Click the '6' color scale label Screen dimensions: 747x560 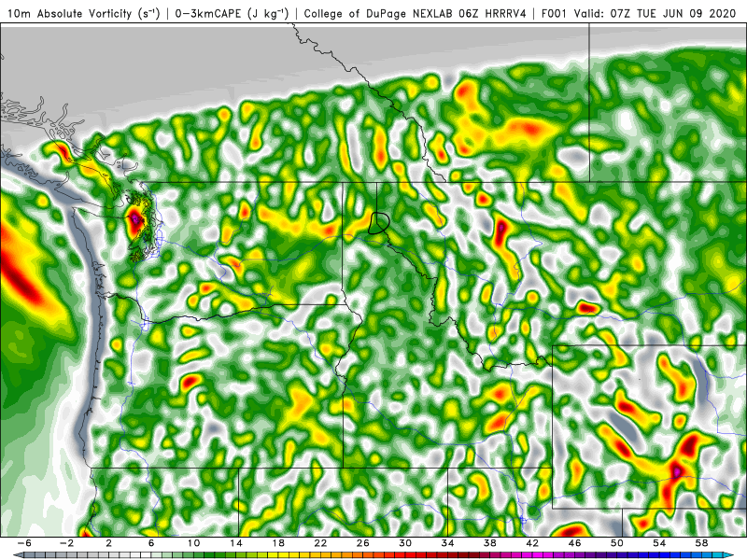tap(151, 543)
